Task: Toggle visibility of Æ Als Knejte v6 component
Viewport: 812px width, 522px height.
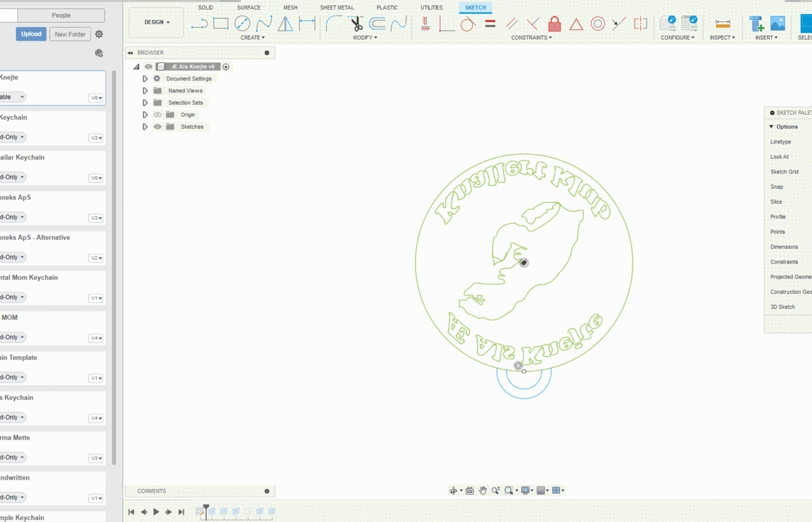Action: [148, 66]
